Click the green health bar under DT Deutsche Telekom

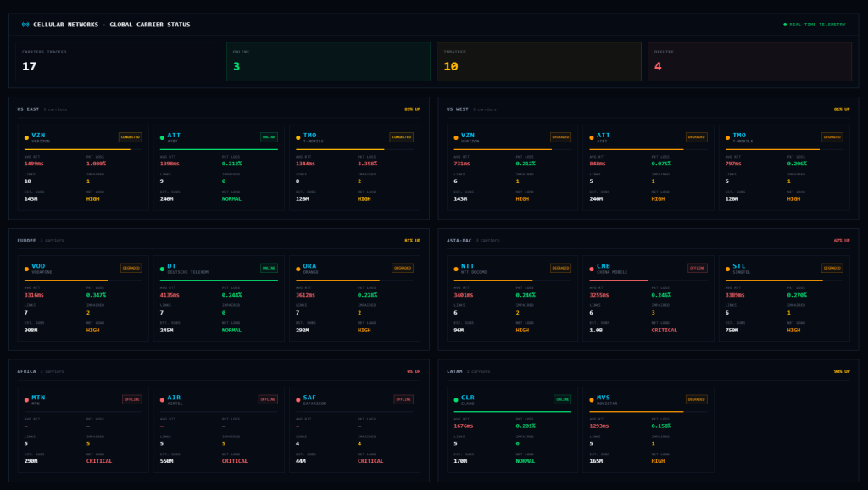[x=219, y=281]
